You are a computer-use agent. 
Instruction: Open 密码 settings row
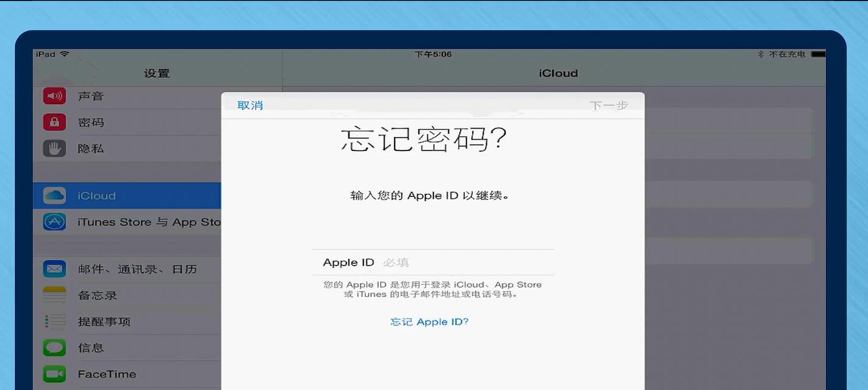coord(127,122)
